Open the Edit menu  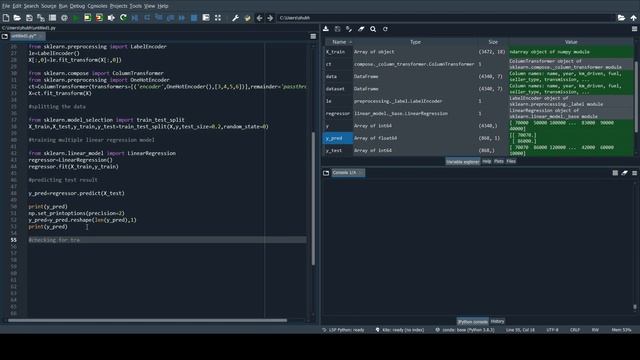click(x=17, y=6)
